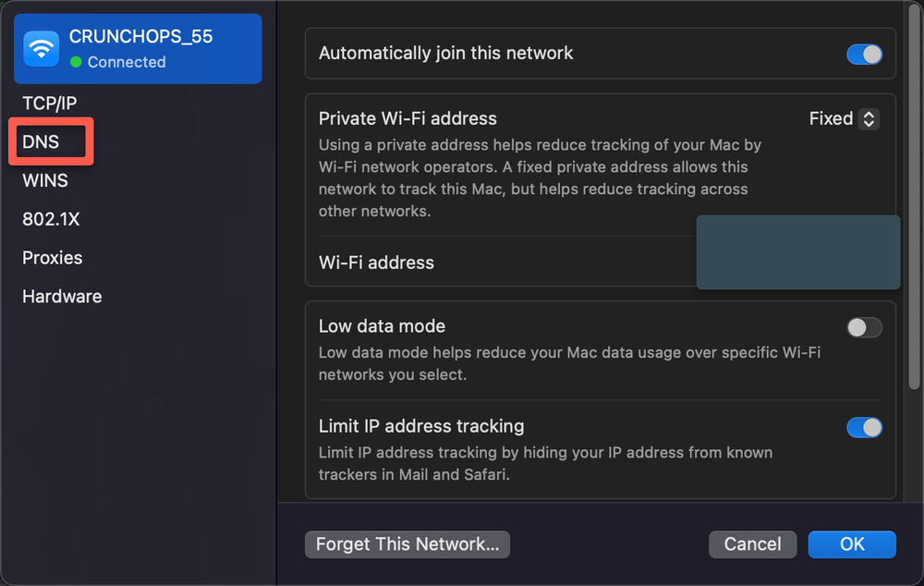Click the Wi-Fi address row label
This screenshot has width=924, height=586.
click(376, 262)
